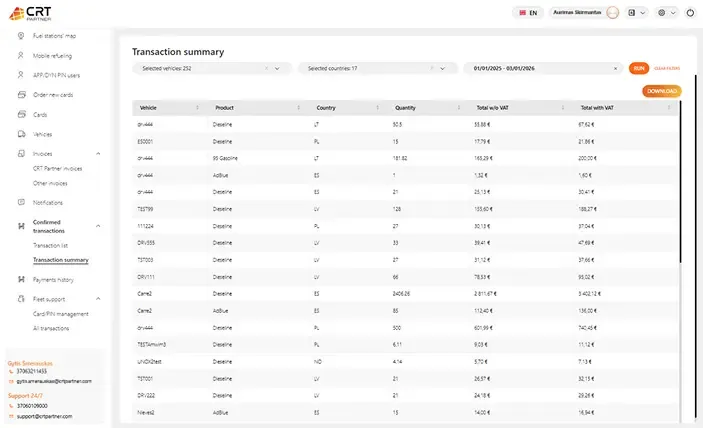This screenshot has height=428, width=703.
Task: Click the Payments history icon
Action: pos(20,279)
